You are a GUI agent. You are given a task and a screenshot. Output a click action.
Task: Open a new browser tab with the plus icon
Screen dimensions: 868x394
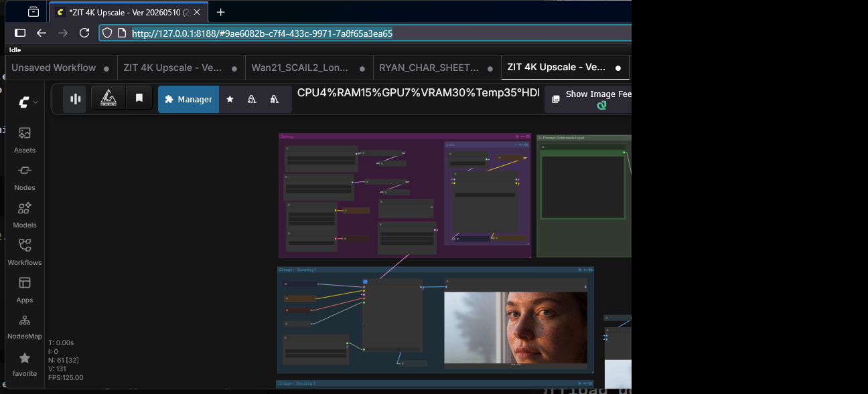221,12
